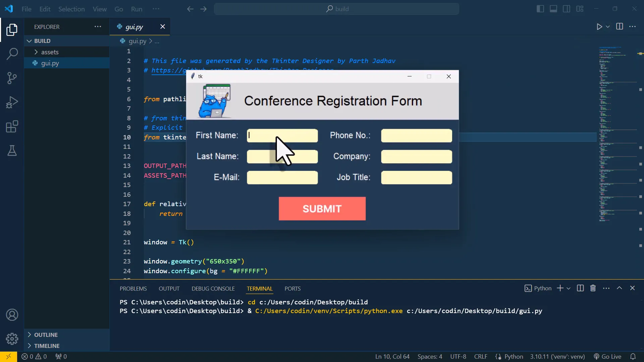
Task: Toggle the primary sidebar visibility
Action: [540, 9]
